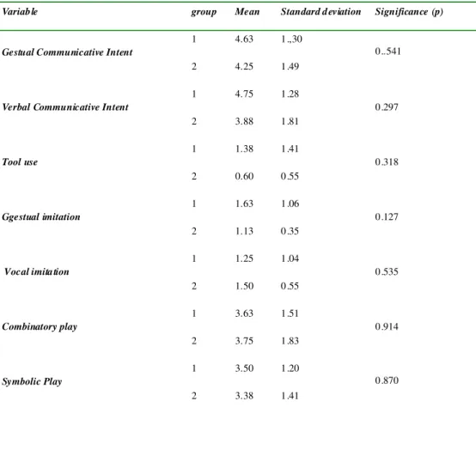
Task: Select the "Verbal Communicative Intent" row label
Action: click(x=65, y=107)
